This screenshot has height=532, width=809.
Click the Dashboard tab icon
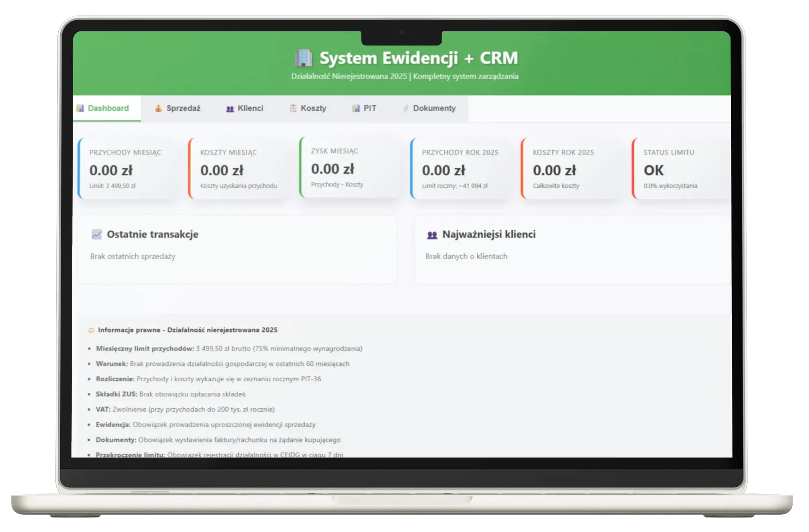(x=79, y=108)
